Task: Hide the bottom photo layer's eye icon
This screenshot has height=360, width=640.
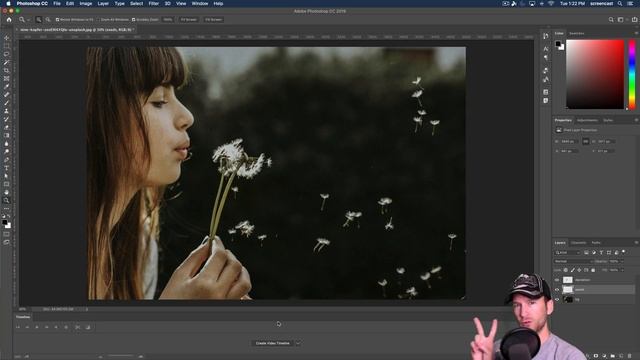Action: point(557,299)
